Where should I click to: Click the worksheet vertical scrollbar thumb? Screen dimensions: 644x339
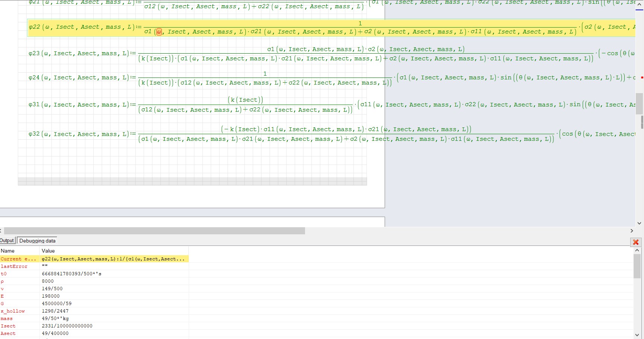640,104
